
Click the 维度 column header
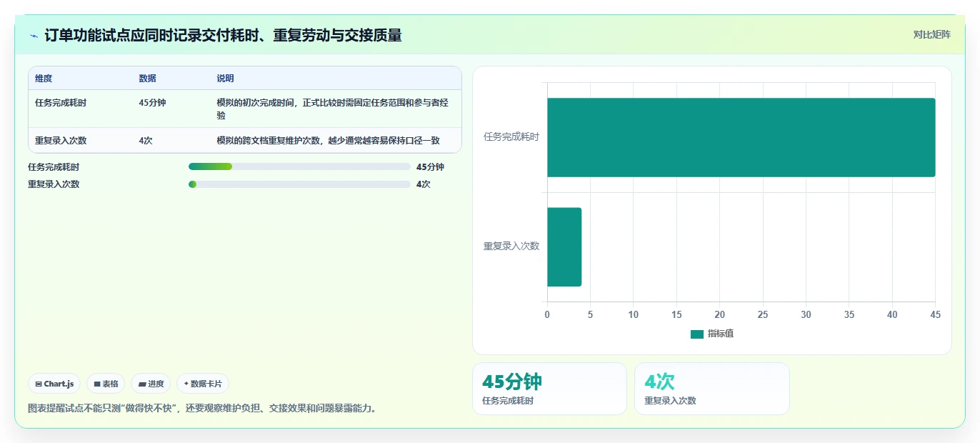click(x=44, y=79)
